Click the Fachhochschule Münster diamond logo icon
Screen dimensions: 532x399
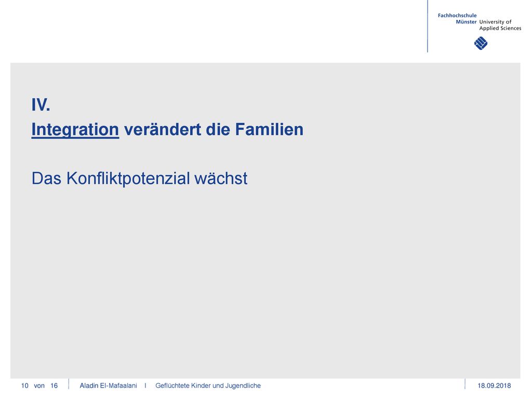481,44
